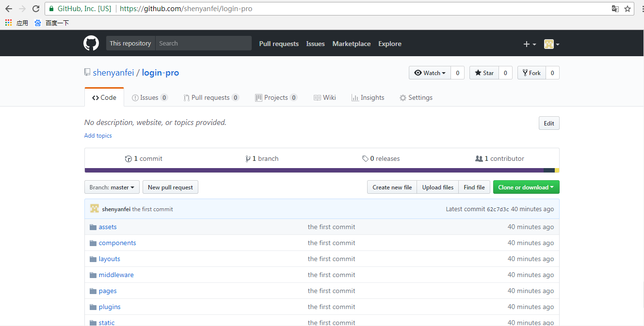Click New pull request button
Viewport: 644px width, 326px height.
(170, 187)
